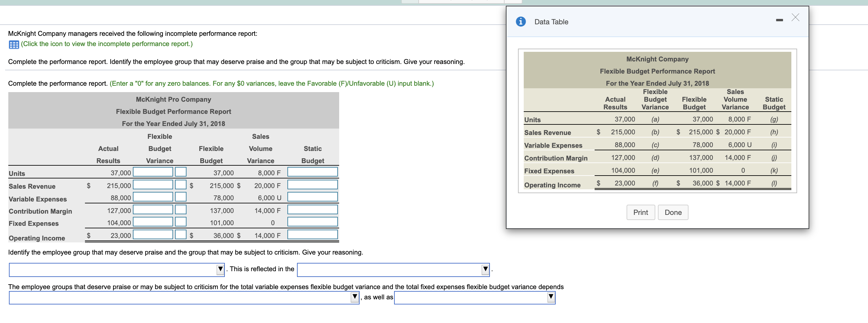Click 'McKnight Company' heading in data table
Image resolution: width=868 pixels, height=323 pixels.
[x=657, y=59]
